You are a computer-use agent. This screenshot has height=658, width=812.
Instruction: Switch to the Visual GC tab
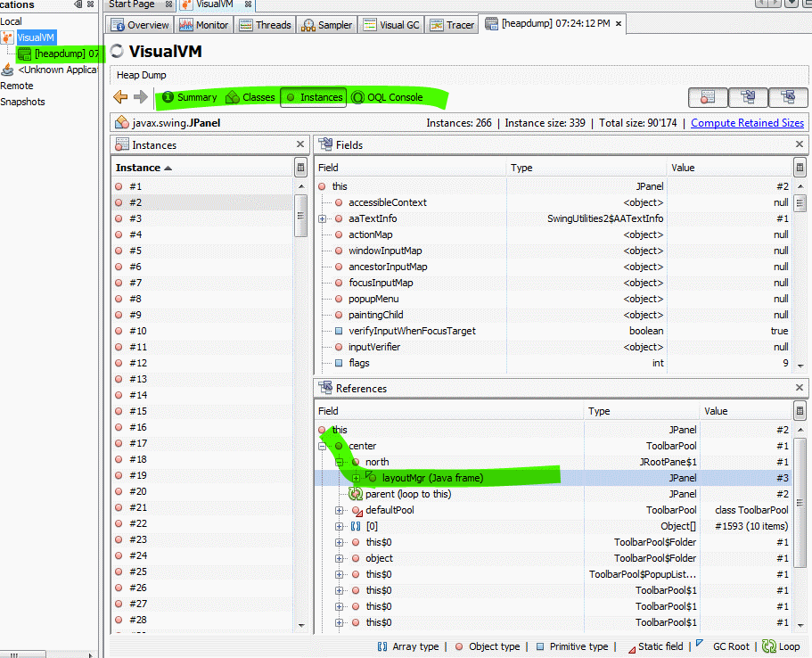391,25
